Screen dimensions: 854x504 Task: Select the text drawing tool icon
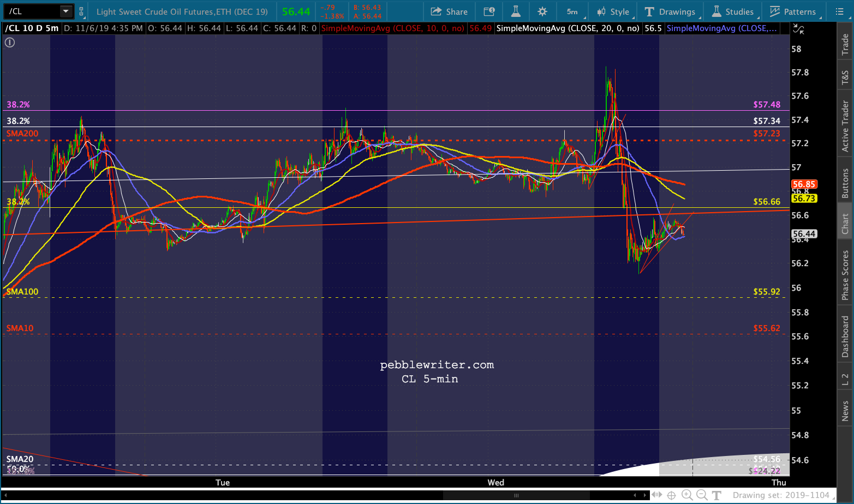coord(716,495)
